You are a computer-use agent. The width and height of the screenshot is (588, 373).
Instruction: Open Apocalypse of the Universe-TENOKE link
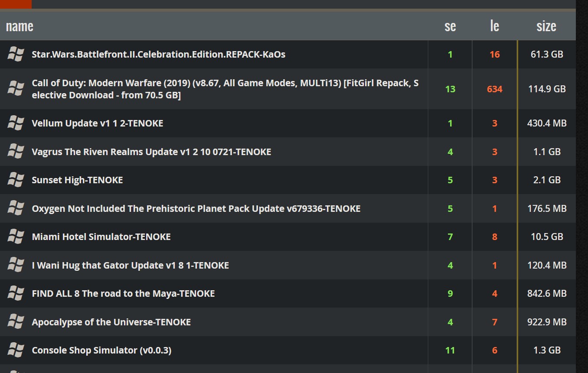click(x=111, y=322)
